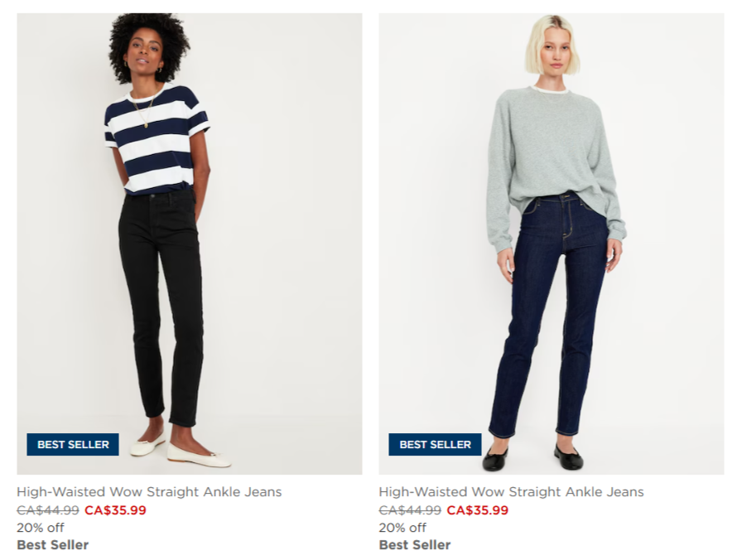Click bold Best Seller text under left product
Image resolution: width=742 pixels, height=560 pixels.
[x=53, y=545]
